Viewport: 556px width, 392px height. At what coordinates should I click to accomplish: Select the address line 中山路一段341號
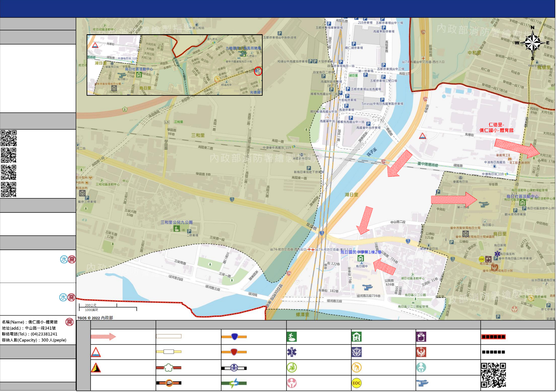[x=29, y=328]
